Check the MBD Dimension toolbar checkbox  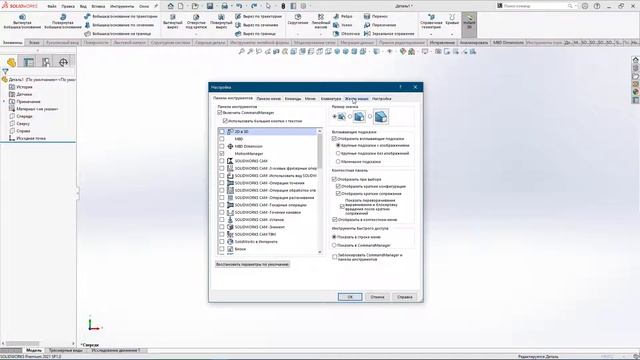pyautogui.click(x=222, y=146)
